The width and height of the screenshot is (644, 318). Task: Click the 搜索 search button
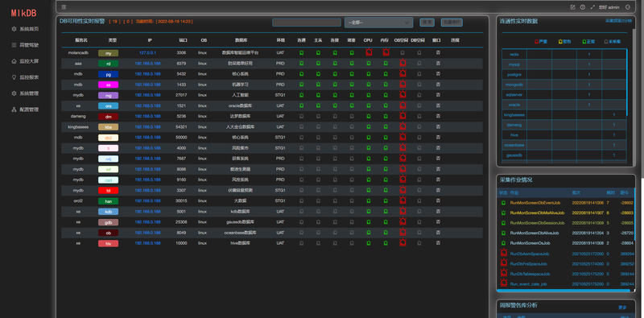pos(427,23)
